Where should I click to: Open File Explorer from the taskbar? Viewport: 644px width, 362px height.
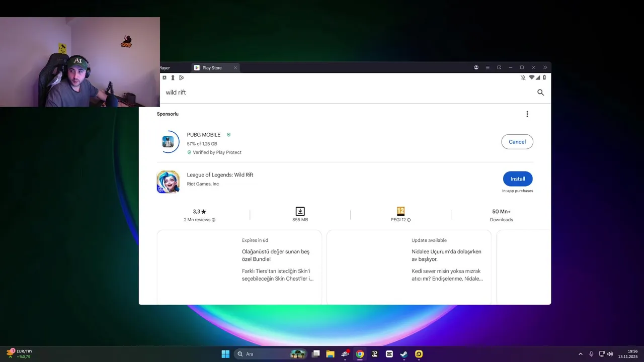pos(331,354)
